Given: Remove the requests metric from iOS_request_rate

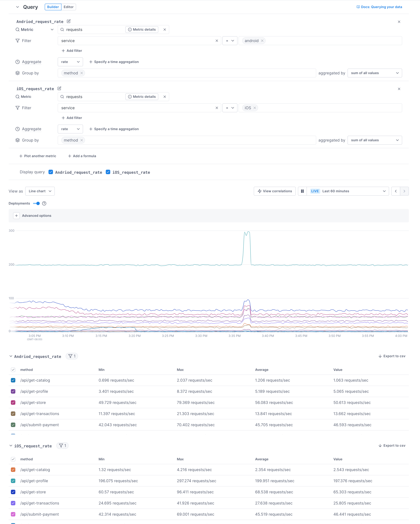Looking at the screenshot, I should (x=165, y=97).
